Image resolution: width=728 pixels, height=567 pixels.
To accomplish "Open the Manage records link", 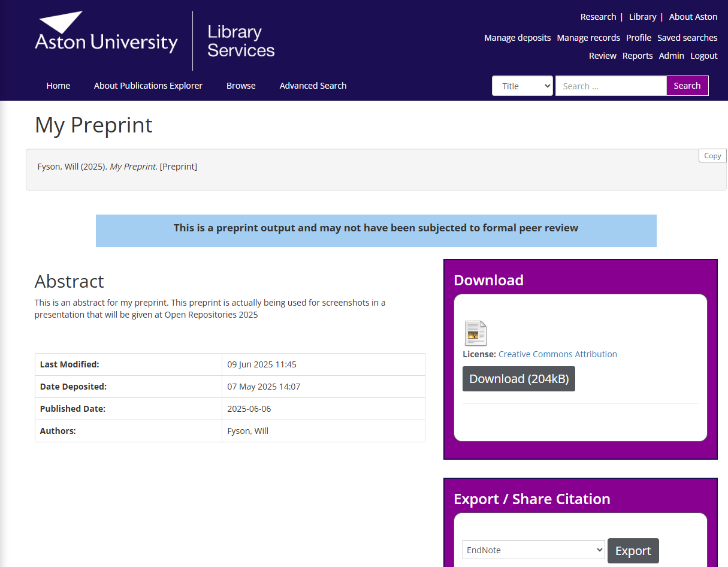I will pos(588,38).
